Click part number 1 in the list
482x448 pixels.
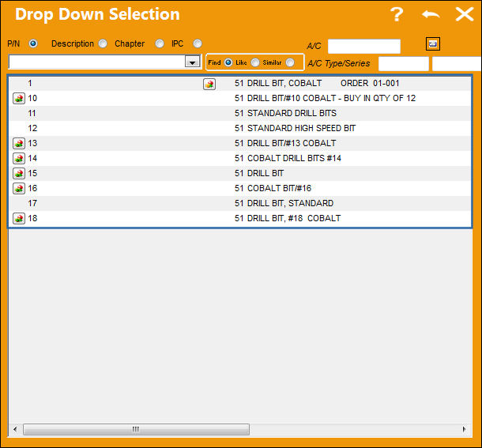point(30,83)
